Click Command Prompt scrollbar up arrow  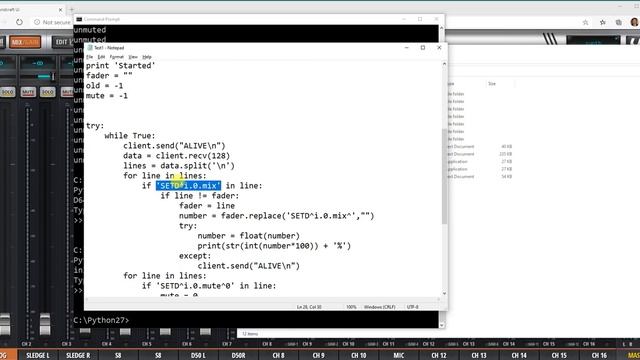(x=442, y=28)
